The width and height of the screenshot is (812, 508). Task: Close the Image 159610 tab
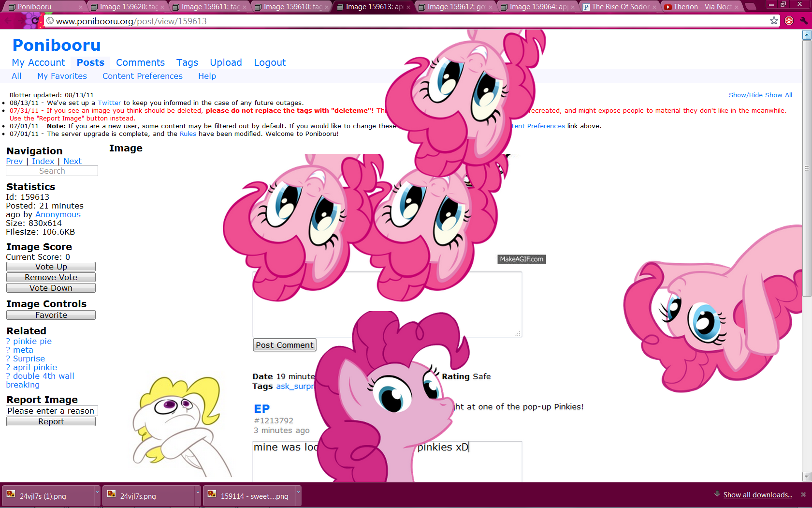pyautogui.click(x=327, y=7)
